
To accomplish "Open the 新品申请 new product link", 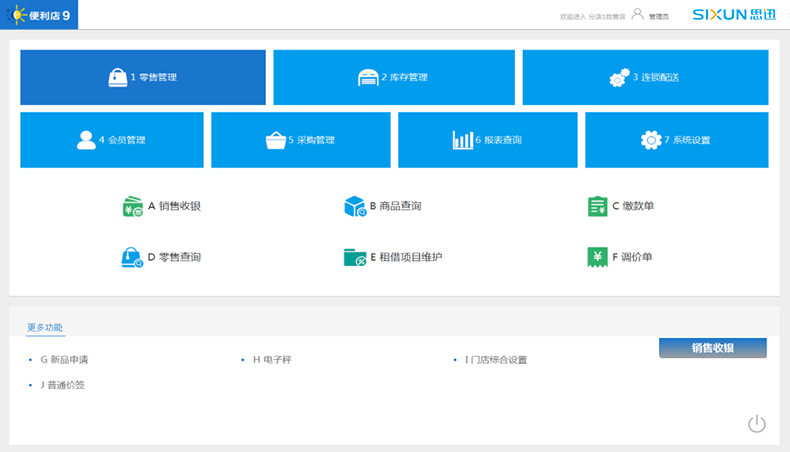I will point(70,359).
